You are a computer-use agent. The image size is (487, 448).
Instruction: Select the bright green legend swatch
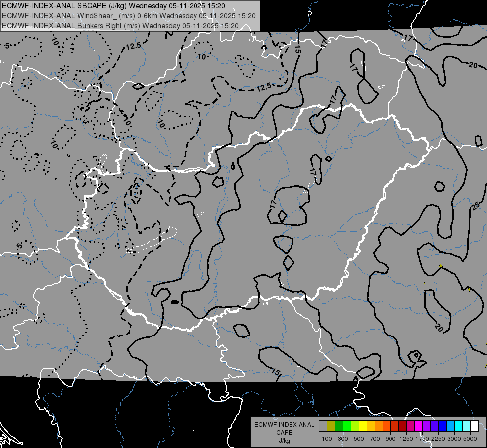[x=347, y=426]
